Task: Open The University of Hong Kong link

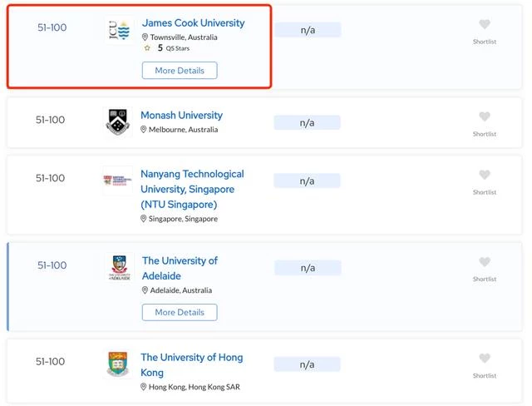Action: (192, 365)
